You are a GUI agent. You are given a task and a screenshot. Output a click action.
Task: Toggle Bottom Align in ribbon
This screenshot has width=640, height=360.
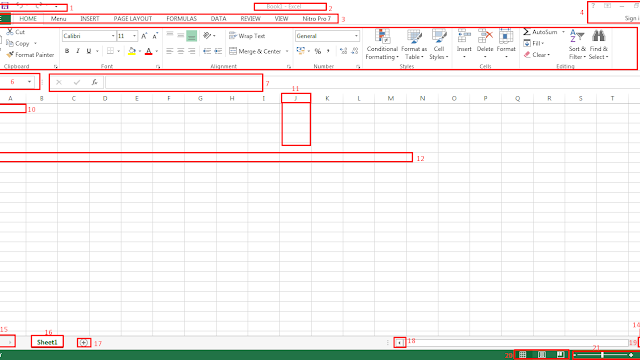191,36
